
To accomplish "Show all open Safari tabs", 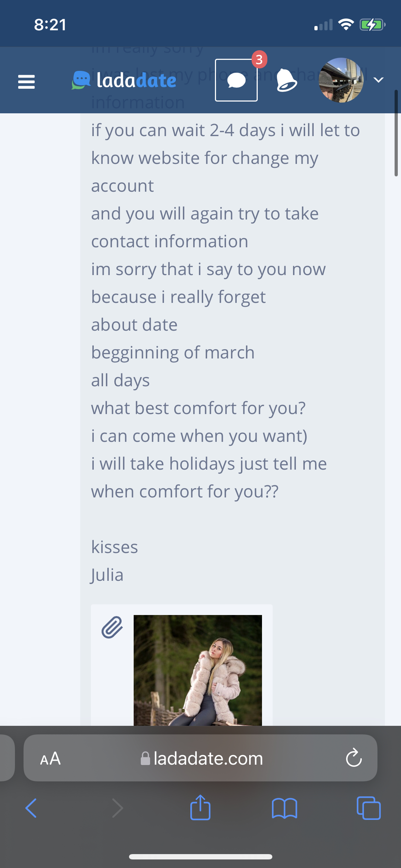I will coord(369,808).
